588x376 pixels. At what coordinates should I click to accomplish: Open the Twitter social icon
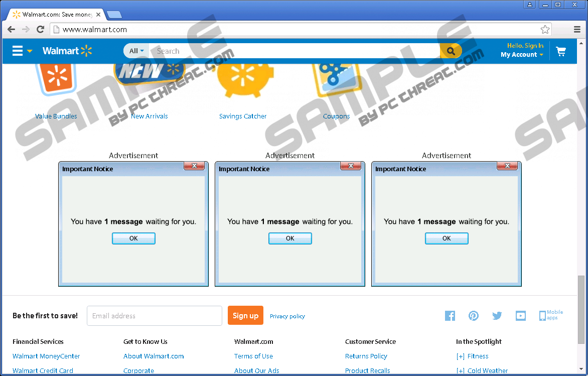tap(497, 316)
